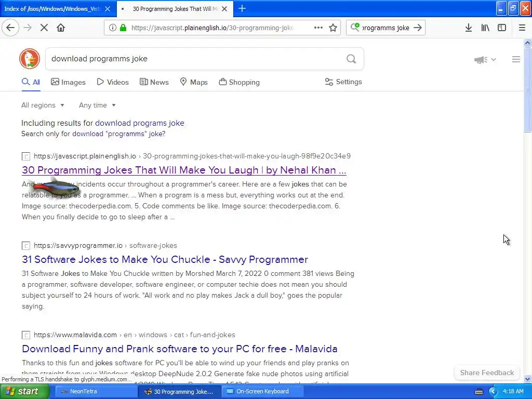Switch to Videos results tab
Screen dimensions: 532x399
pos(113,82)
